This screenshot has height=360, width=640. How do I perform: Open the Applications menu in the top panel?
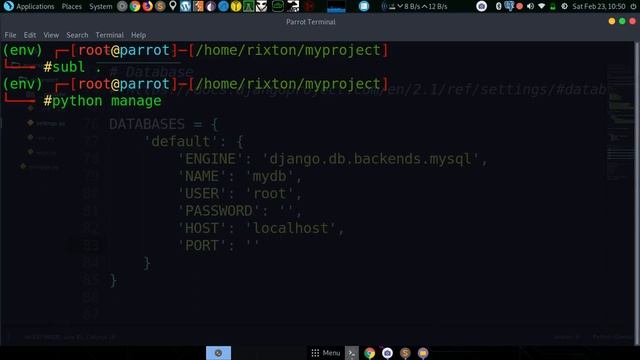point(35,7)
